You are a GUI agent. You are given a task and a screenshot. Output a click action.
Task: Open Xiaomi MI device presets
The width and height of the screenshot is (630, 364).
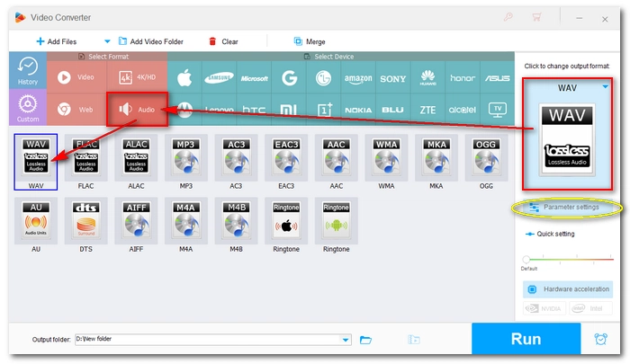[289, 110]
